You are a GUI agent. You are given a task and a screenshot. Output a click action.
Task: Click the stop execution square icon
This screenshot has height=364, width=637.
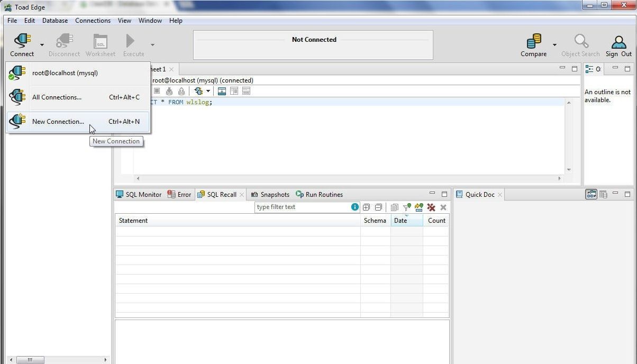157,91
